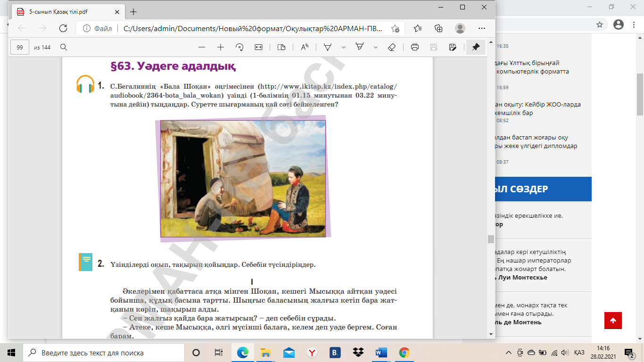The height and width of the screenshot is (362, 644).
Task: Open the Mail app from the taskbar
Action: 289,353
